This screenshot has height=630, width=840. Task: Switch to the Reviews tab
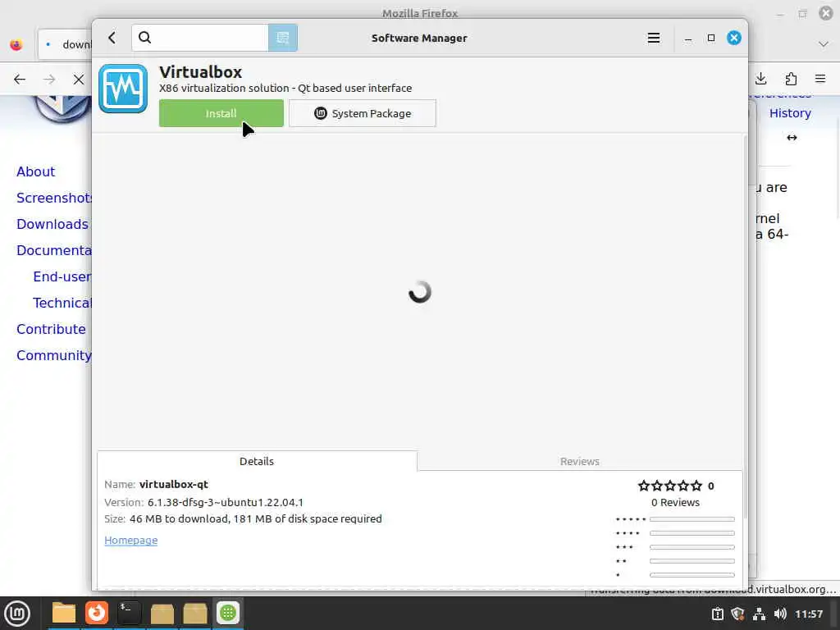point(580,461)
